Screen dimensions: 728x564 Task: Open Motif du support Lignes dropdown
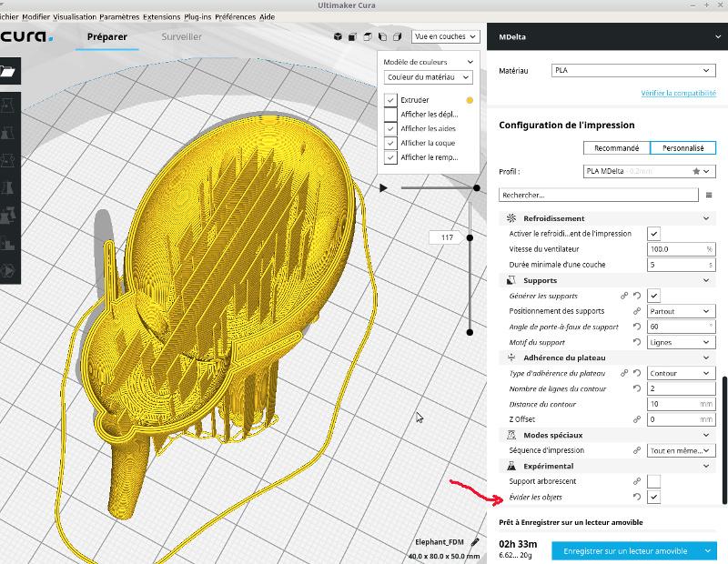point(681,342)
